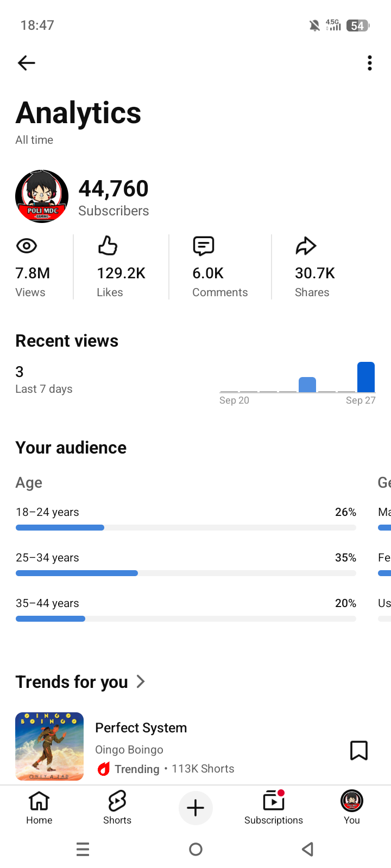
Task: Select the Sep 27 bar in chart
Action: pyautogui.click(x=366, y=377)
